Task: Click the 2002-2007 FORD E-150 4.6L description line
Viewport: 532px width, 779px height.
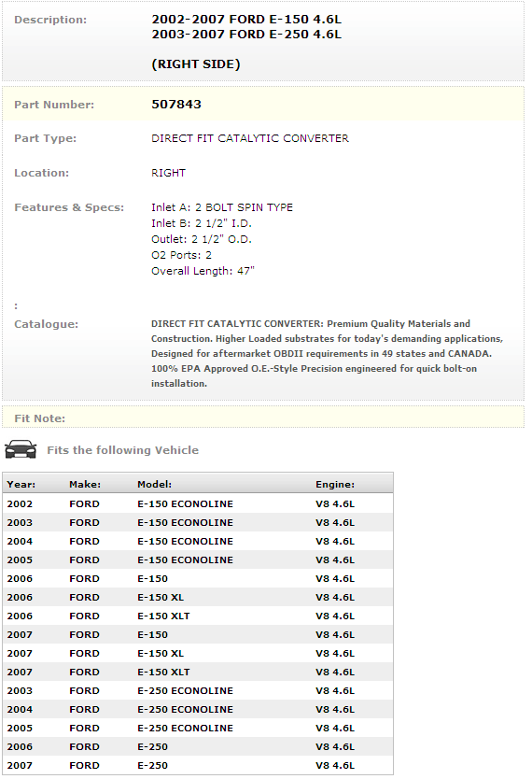Action: click(246, 20)
